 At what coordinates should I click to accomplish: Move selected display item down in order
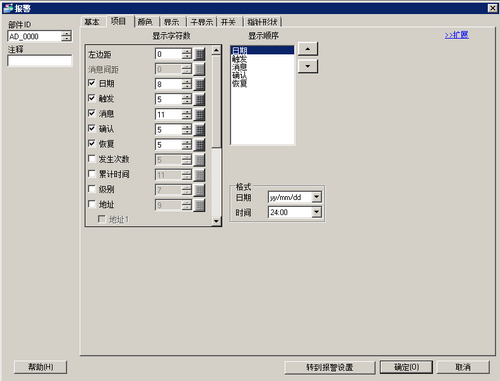coord(308,66)
